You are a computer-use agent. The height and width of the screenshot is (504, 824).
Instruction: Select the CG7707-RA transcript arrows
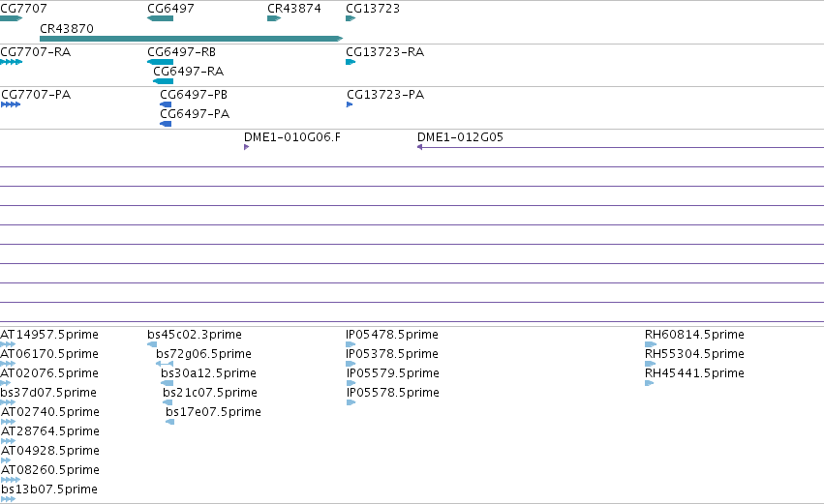(11, 62)
